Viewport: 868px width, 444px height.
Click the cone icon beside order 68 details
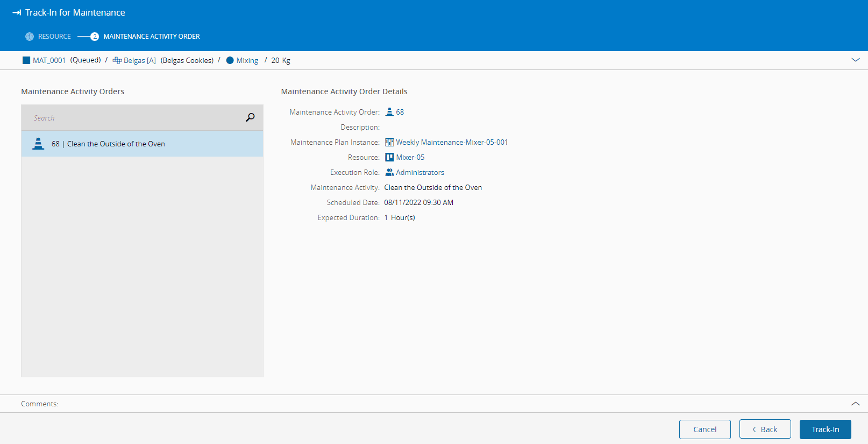[389, 112]
